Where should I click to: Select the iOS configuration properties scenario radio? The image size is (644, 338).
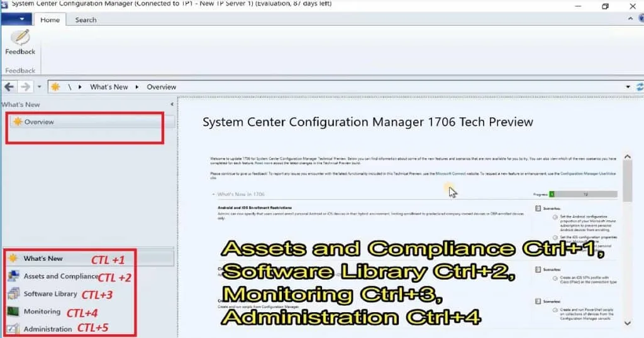pos(555,237)
